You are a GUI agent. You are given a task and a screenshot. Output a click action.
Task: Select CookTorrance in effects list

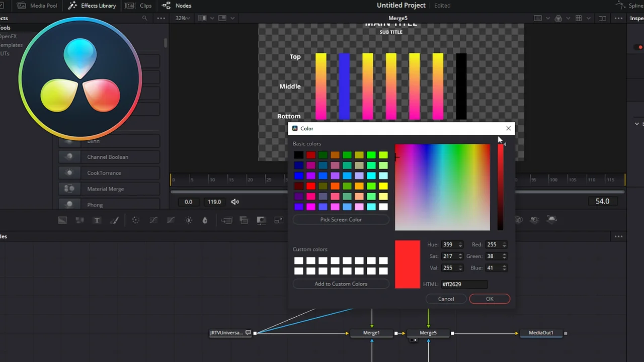pos(109,173)
